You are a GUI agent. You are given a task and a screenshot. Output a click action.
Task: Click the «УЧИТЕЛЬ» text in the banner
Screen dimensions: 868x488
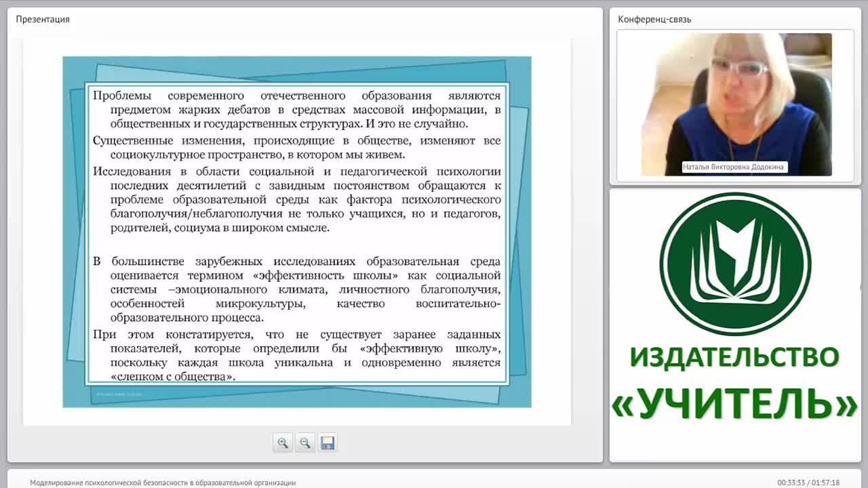coord(735,403)
